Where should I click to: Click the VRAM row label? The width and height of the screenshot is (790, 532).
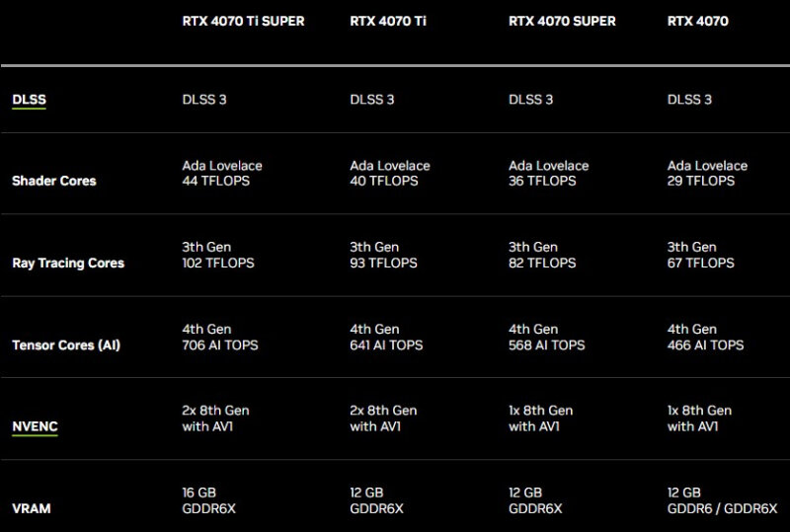(32, 508)
